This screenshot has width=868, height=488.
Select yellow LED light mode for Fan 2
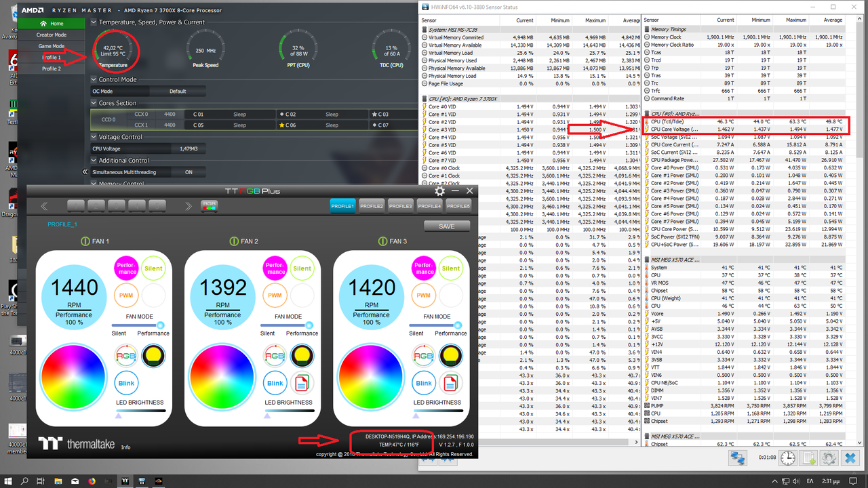(302, 356)
